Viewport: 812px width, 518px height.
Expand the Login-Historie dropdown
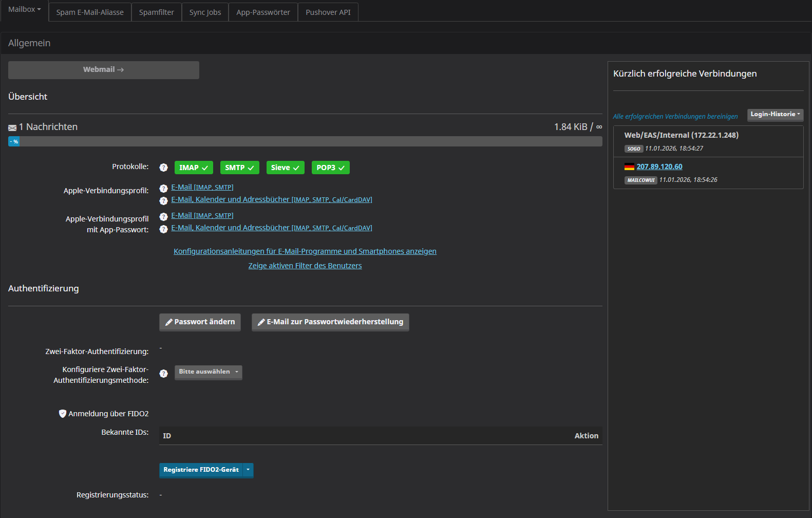pyautogui.click(x=775, y=115)
